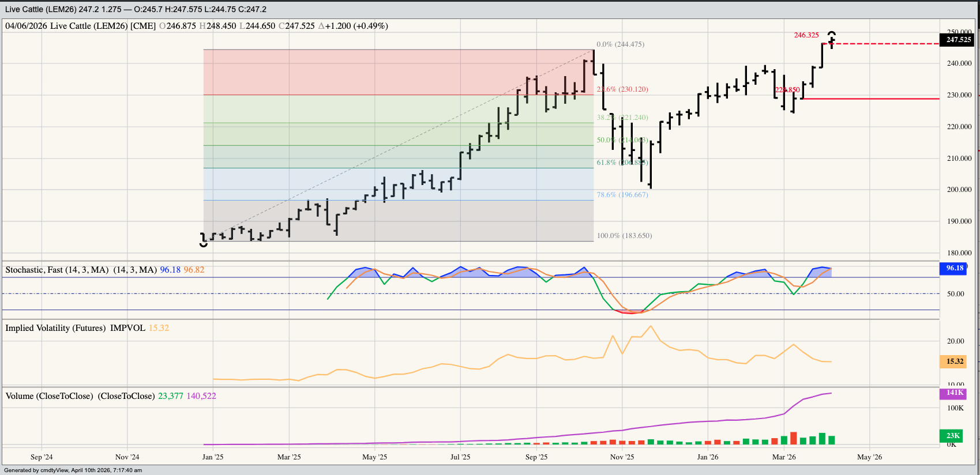Click the purple 141K open interest tag
The height and width of the screenshot is (475, 980).
[955, 393]
